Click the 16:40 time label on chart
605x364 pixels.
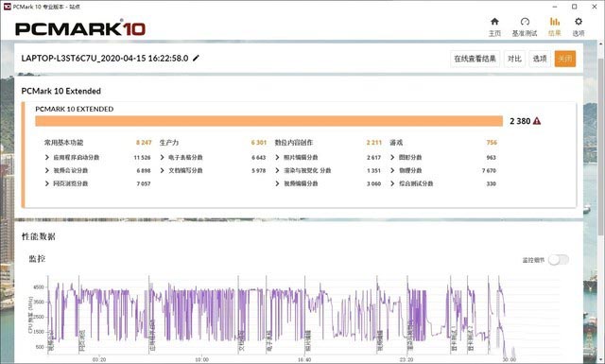tap(304, 359)
